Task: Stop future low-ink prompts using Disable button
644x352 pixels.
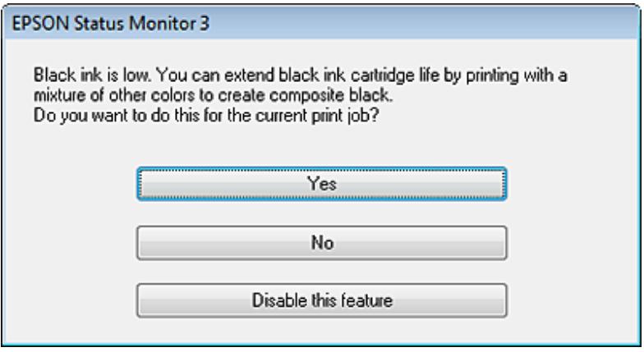Action: pyautogui.click(x=322, y=300)
